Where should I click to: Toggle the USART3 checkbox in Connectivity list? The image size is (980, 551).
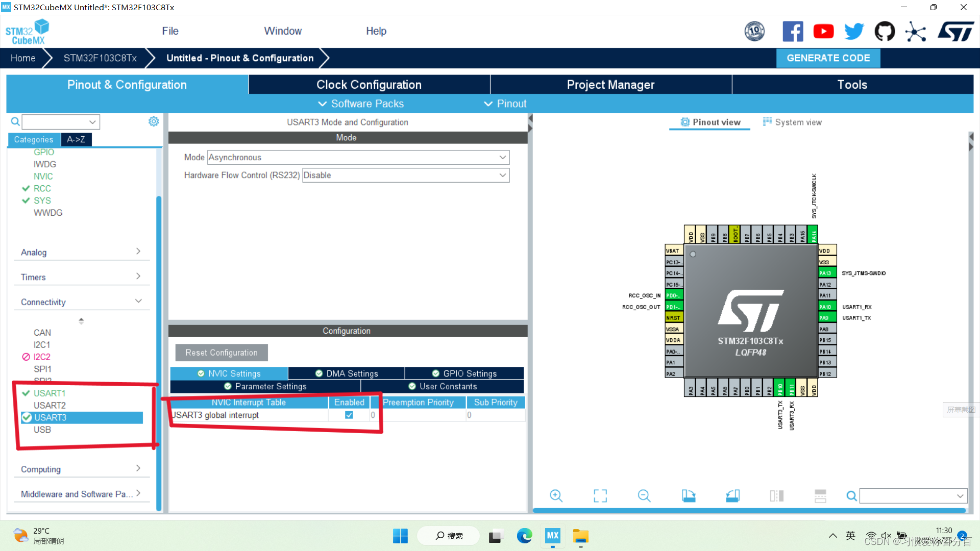27,417
